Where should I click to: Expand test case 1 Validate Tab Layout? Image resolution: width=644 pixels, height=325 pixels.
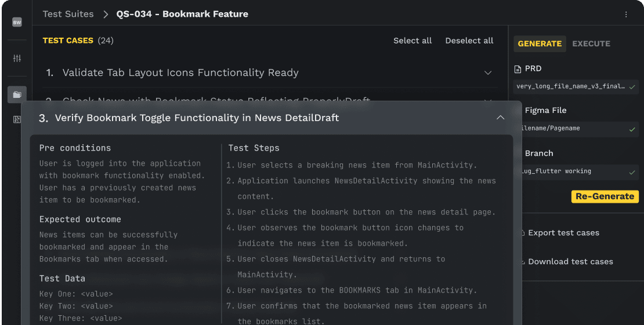(488, 73)
